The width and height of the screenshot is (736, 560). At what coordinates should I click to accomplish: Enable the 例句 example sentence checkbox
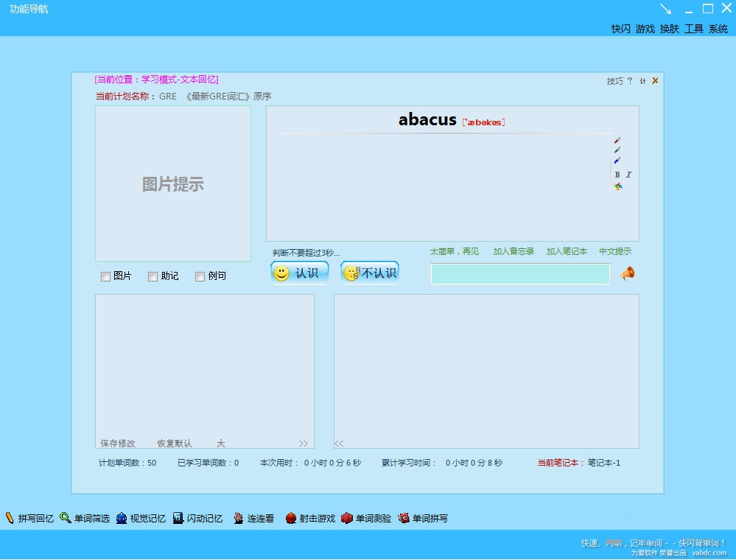click(200, 276)
